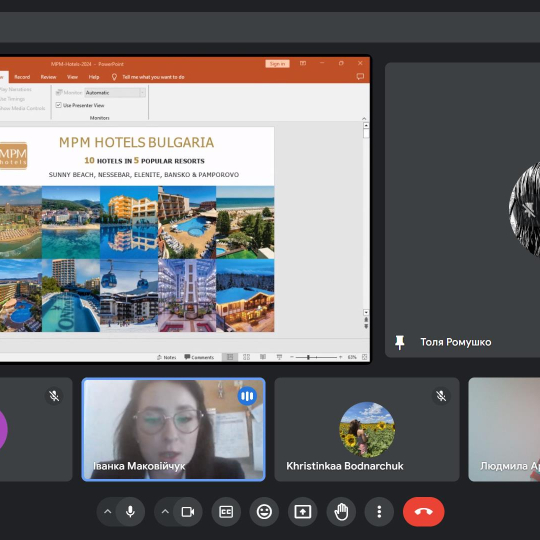This screenshot has width=540, height=540.
Task: Select Іванка Маковійчук's video tile
Action: [174, 429]
